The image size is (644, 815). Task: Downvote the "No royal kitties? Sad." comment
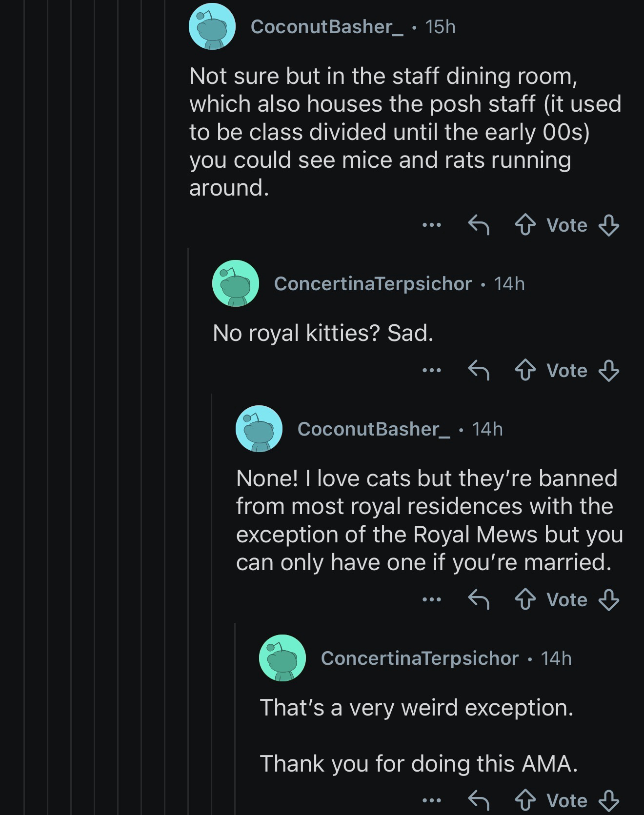coord(608,371)
